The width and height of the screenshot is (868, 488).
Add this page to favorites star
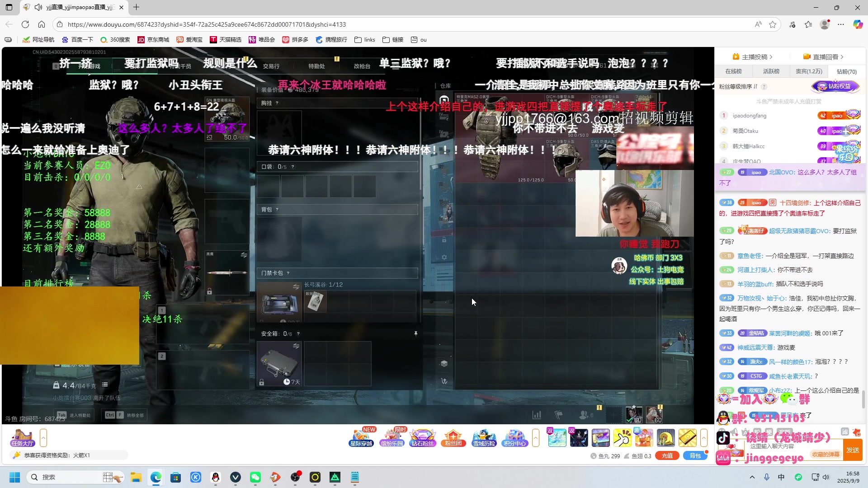coord(773,24)
